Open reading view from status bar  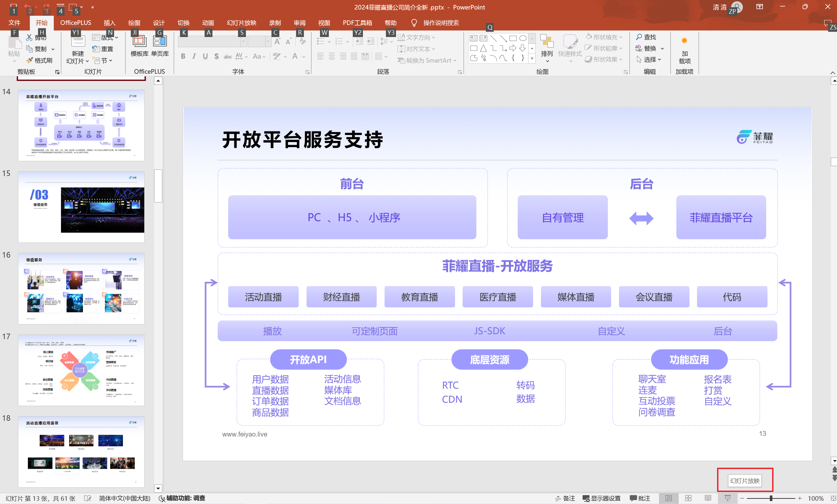[x=708, y=498]
